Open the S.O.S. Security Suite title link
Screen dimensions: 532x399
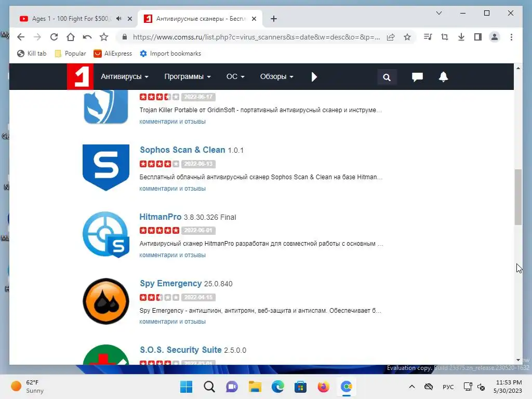coord(180,350)
